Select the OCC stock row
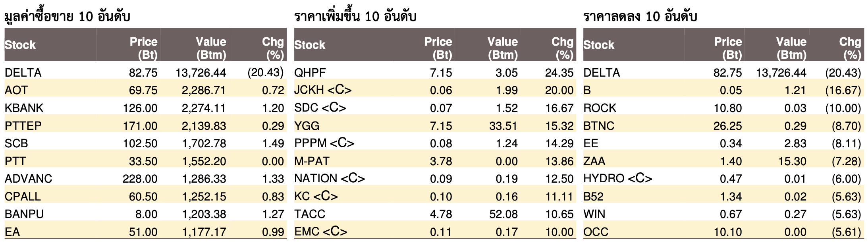The image size is (868, 243). tap(724, 232)
